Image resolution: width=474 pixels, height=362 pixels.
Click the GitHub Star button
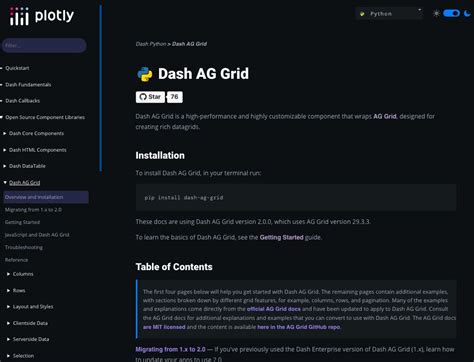coord(150,97)
